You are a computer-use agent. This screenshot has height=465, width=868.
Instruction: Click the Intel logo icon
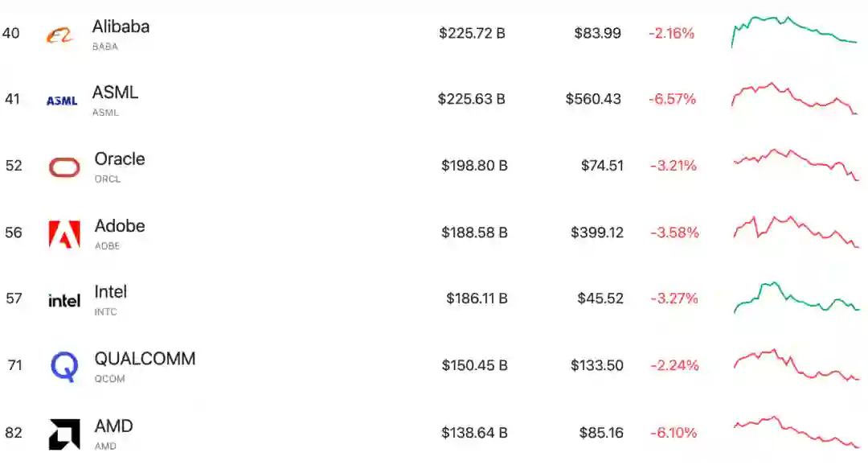click(64, 300)
